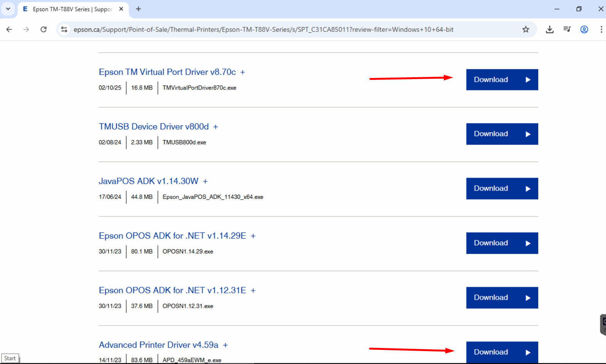Image resolution: width=606 pixels, height=364 pixels.
Task: Open the Chrome profile icon
Action: pyautogui.click(x=584, y=29)
